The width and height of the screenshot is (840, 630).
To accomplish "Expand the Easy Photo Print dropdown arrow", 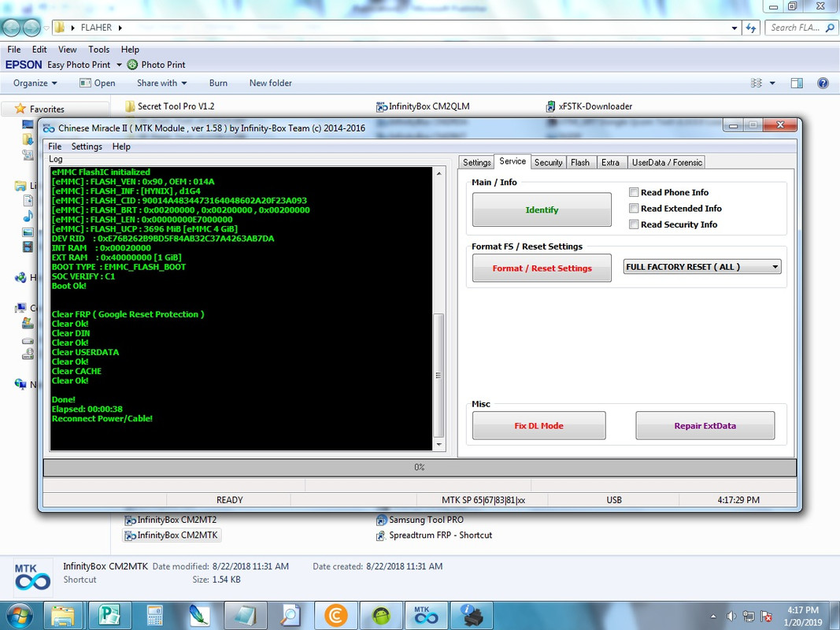I will coord(119,65).
